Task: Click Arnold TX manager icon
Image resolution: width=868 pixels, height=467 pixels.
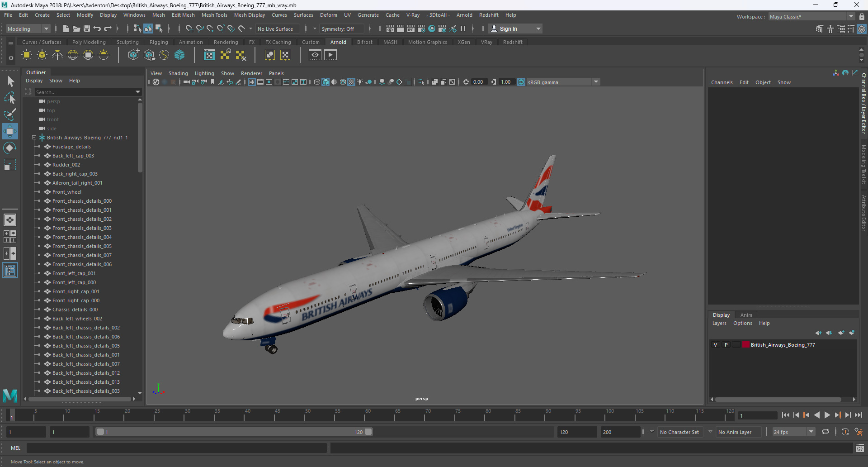Action: tap(209, 55)
